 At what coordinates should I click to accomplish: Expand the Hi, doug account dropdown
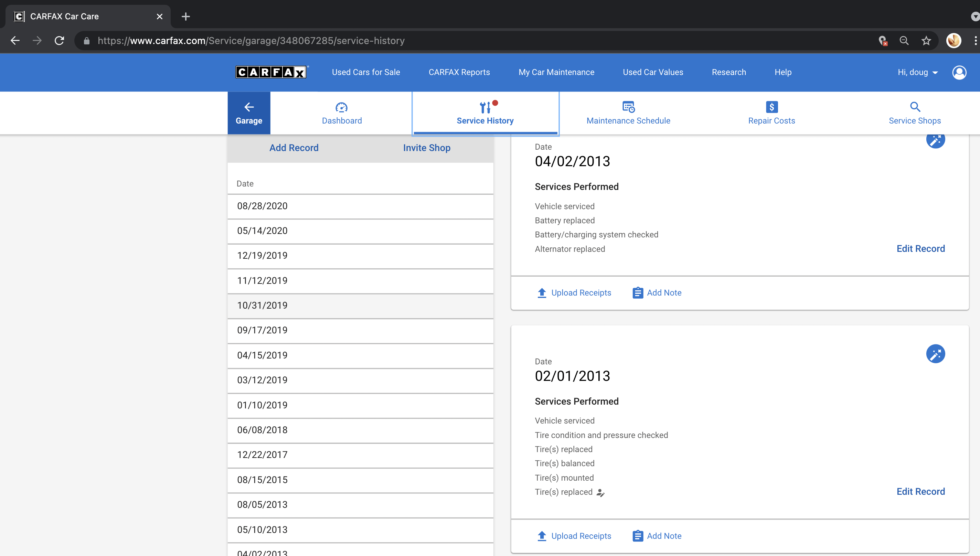(917, 72)
